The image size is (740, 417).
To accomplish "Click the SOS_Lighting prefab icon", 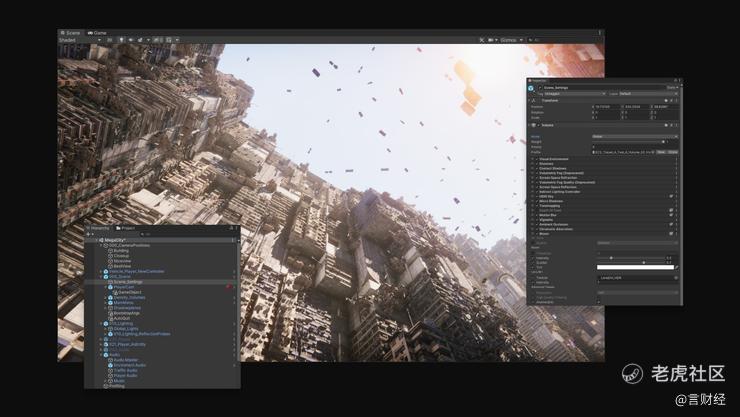I will pyautogui.click(x=105, y=323).
